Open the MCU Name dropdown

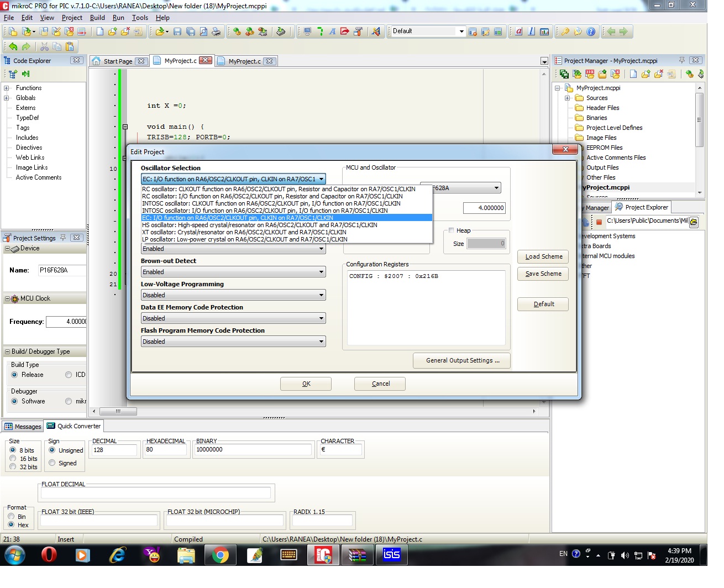tap(496, 188)
